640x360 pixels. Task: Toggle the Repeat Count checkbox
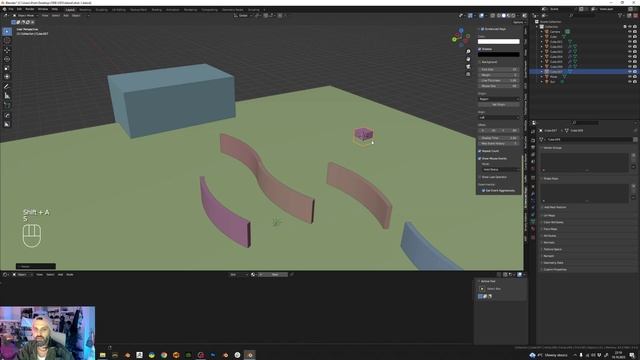(x=480, y=151)
